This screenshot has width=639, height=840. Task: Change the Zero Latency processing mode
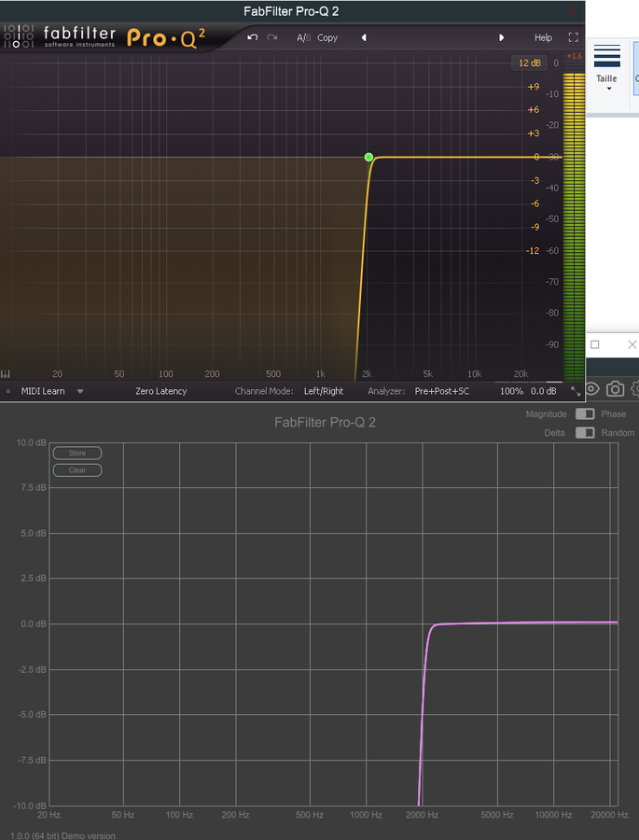coord(161,391)
